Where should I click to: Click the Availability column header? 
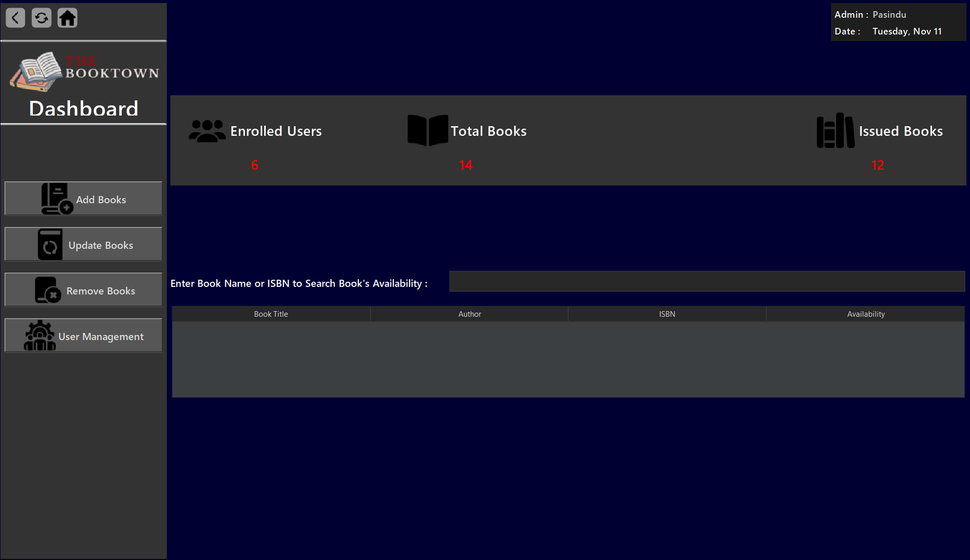(x=866, y=314)
